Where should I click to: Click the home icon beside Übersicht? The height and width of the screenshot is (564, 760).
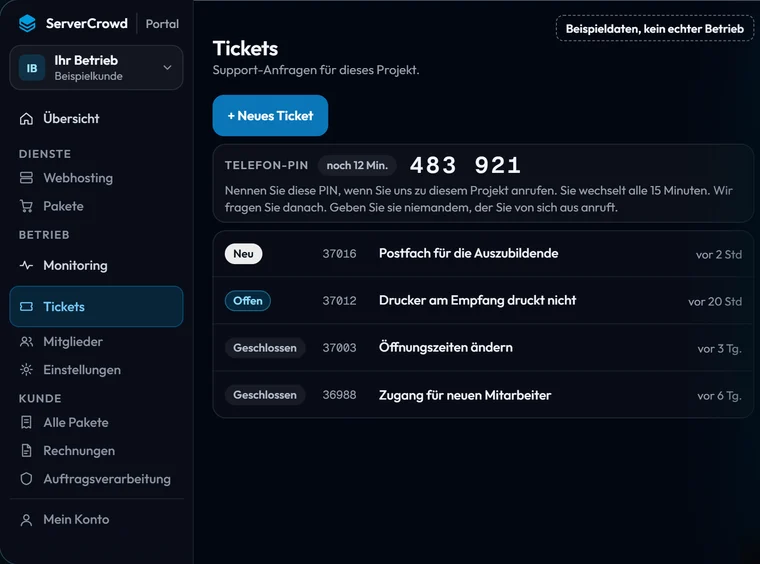tap(26, 119)
